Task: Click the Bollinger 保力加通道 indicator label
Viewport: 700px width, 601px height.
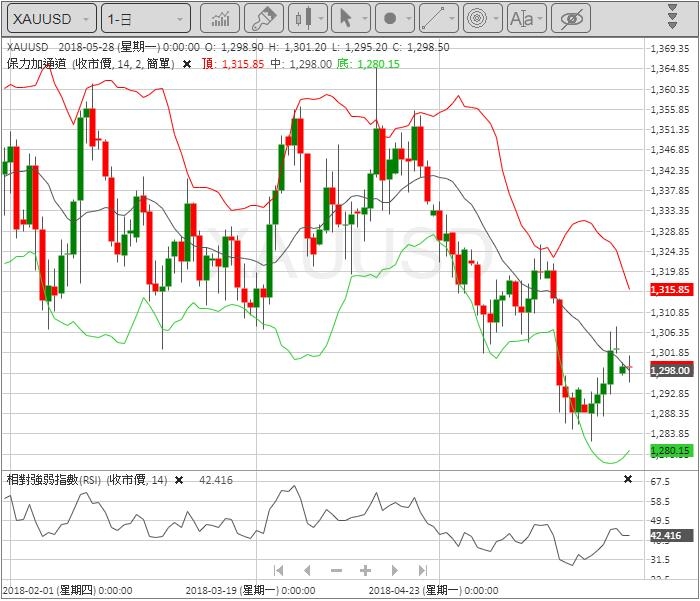Action: (x=90, y=64)
